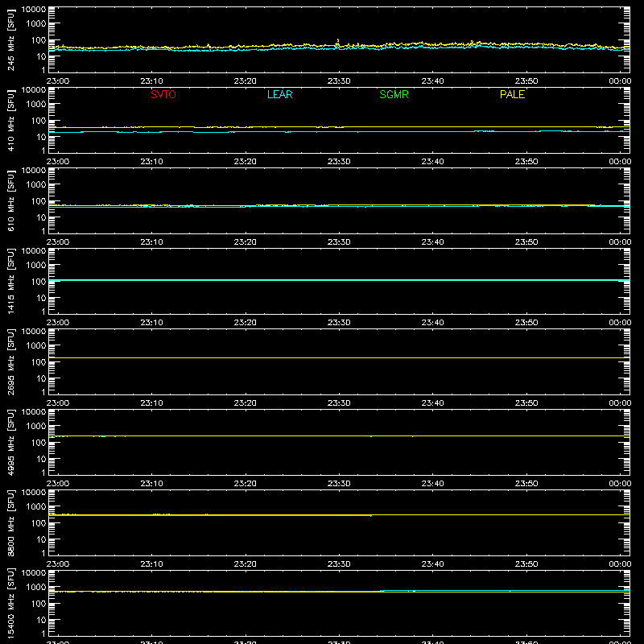Click the 1000 y-label in 2695 MHz panel
The width and height of the screenshot is (644, 644).
(36, 346)
